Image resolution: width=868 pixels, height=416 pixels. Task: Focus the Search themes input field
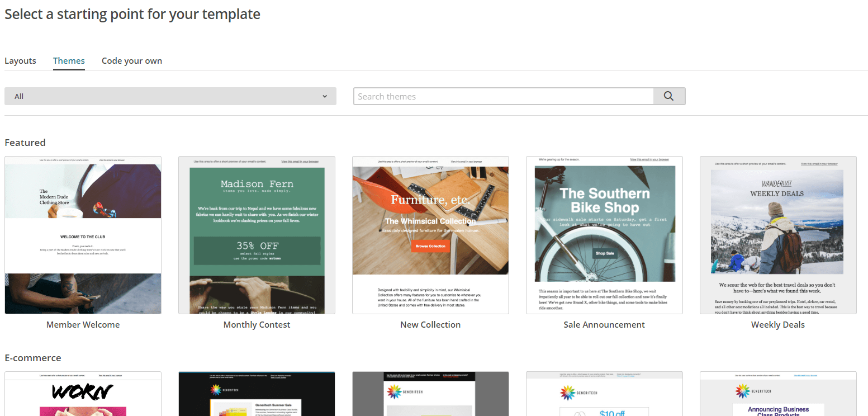click(x=504, y=96)
